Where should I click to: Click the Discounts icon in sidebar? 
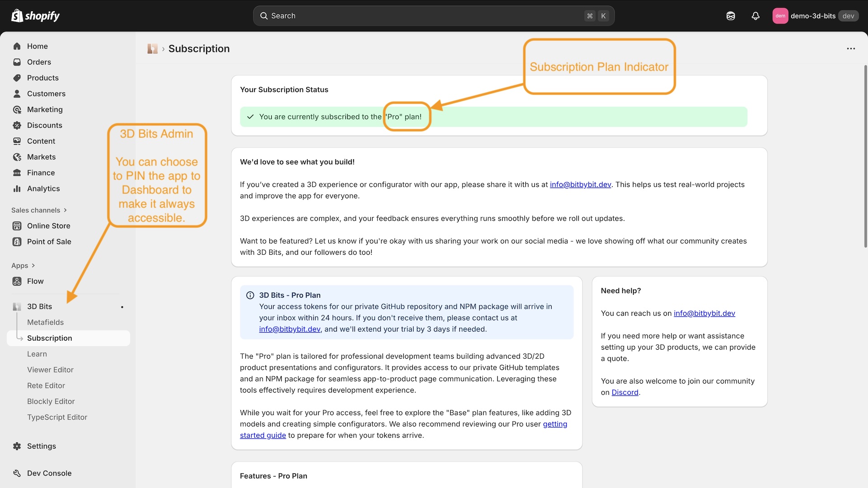click(17, 125)
